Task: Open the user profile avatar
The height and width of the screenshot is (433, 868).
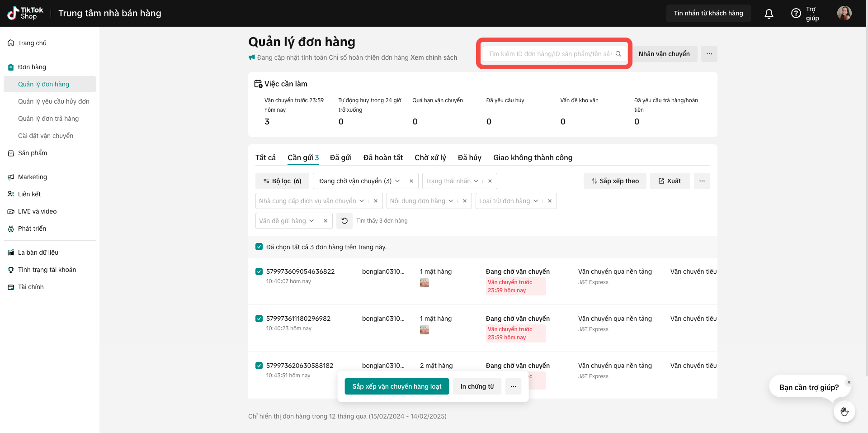Action: (844, 13)
